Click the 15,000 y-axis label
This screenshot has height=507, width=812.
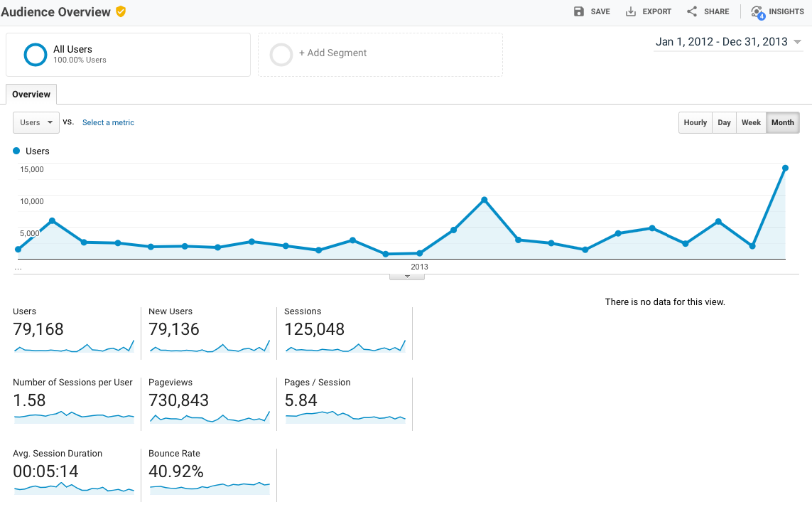click(31, 169)
